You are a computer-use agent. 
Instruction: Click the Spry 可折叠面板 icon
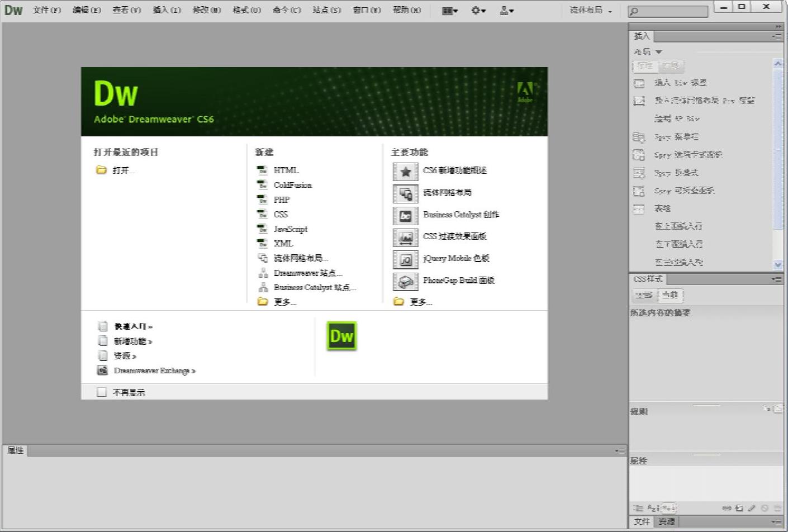(x=639, y=191)
